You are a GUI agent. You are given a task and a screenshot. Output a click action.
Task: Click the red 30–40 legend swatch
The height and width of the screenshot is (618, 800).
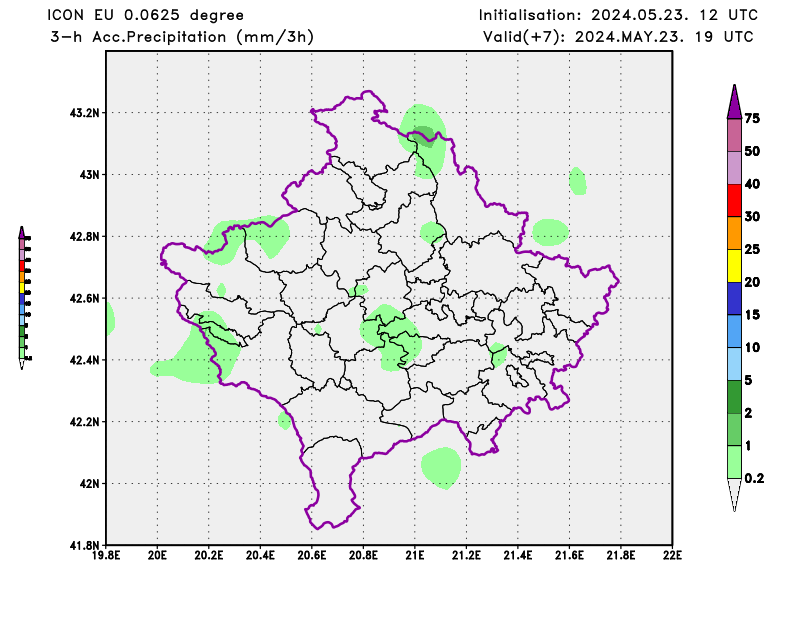click(734, 201)
